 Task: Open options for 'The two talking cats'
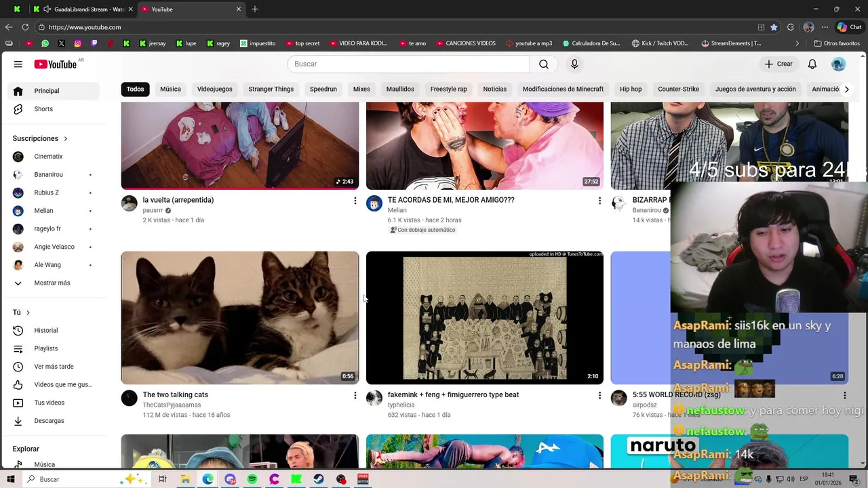pyautogui.click(x=355, y=395)
